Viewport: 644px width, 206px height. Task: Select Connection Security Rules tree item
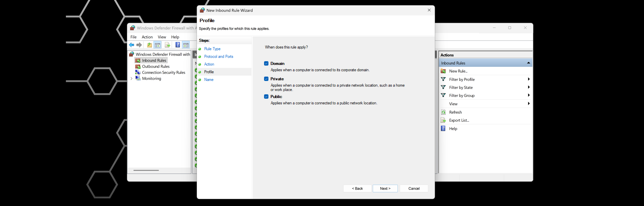coord(163,72)
